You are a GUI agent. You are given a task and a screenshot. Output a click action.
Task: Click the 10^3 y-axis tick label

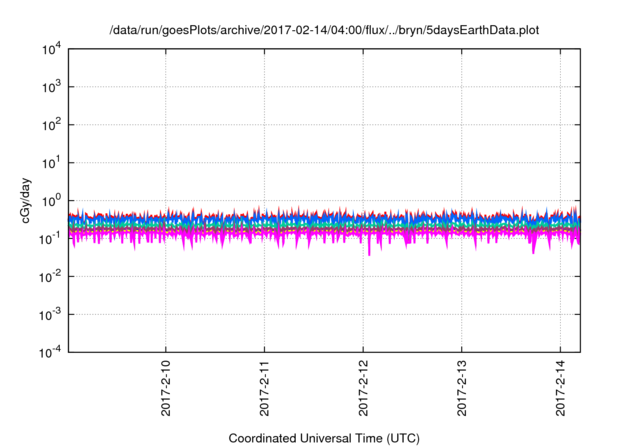[x=51, y=87]
